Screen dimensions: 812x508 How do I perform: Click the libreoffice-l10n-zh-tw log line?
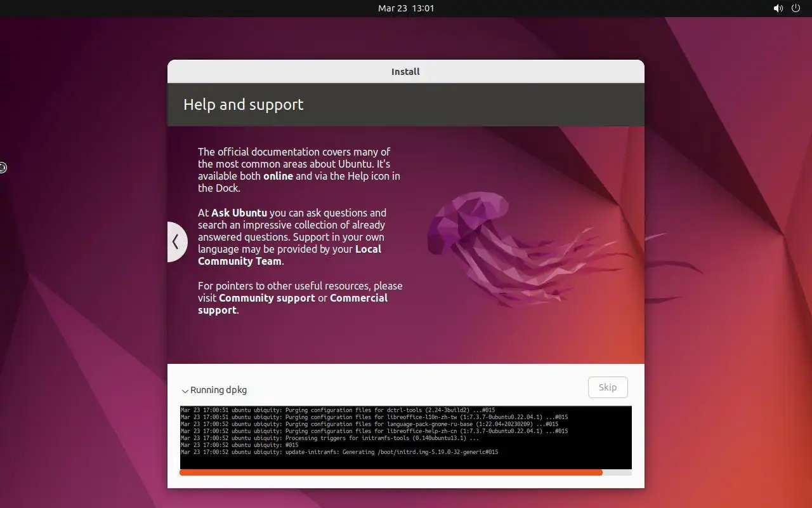[374, 417]
